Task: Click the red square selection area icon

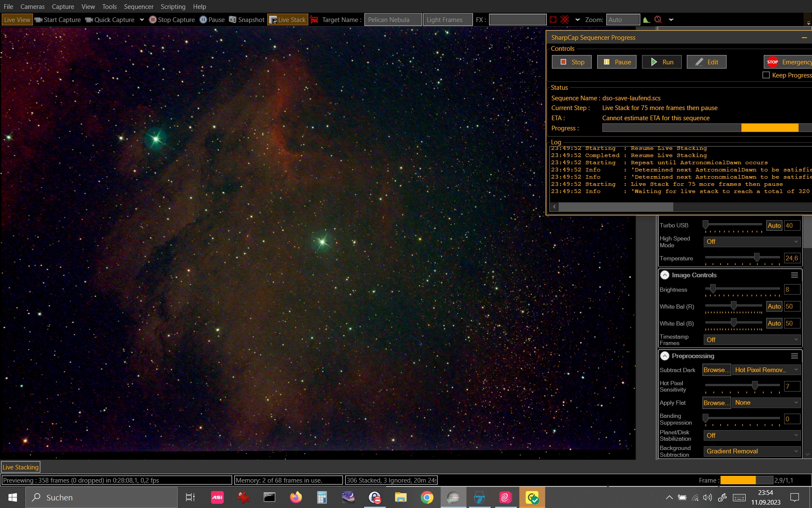Action: point(553,19)
